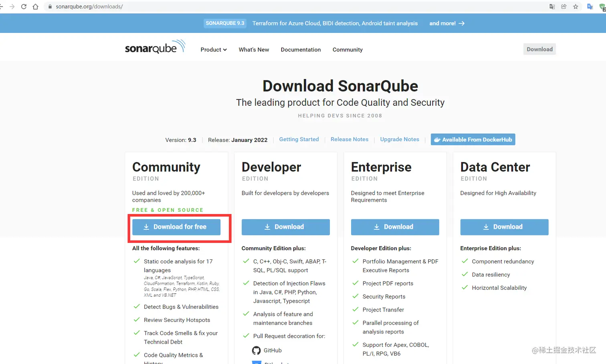The width and height of the screenshot is (606, 364).
Task: Open the share page icon in address bar
Action: click(x=564, y=6)
